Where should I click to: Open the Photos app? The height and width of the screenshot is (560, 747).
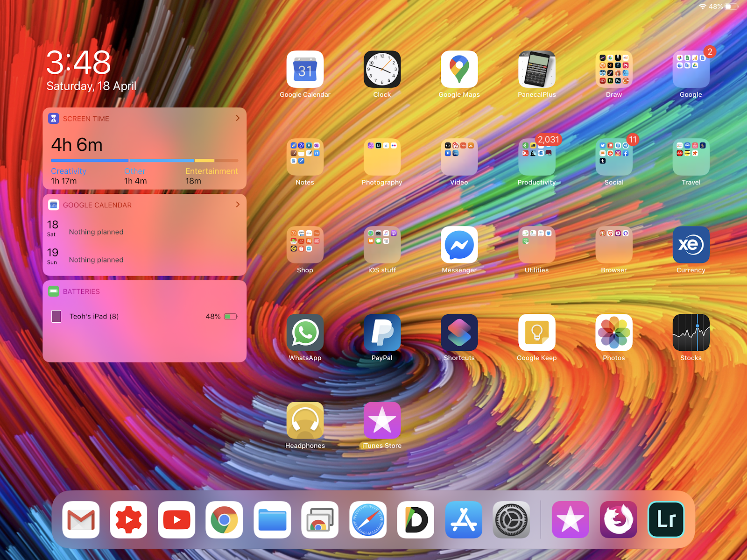(x=614, y=333)
